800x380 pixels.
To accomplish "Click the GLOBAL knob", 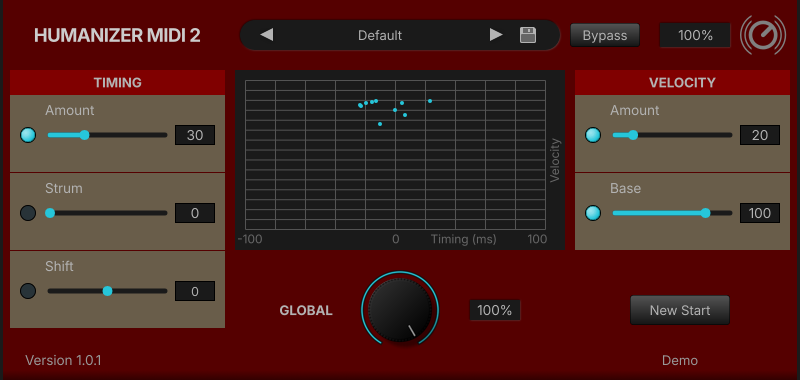I will (400, 310).
